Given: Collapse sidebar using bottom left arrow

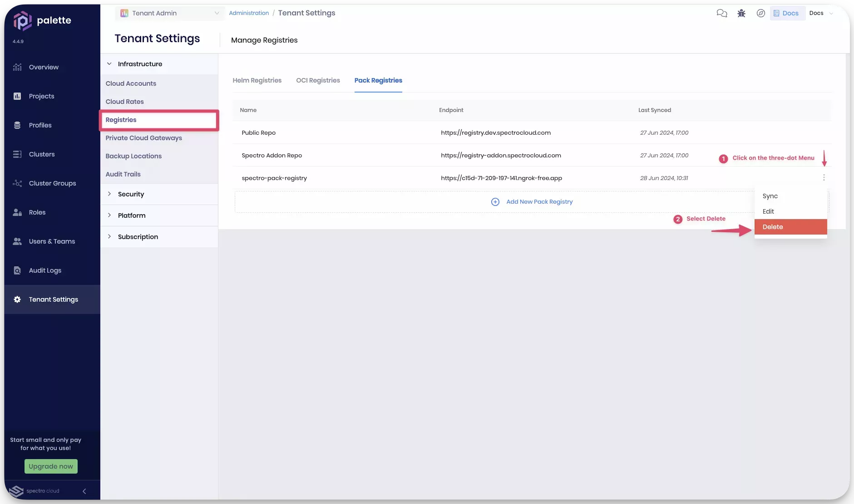Looking at the screenshot, I should pos(84,491).
